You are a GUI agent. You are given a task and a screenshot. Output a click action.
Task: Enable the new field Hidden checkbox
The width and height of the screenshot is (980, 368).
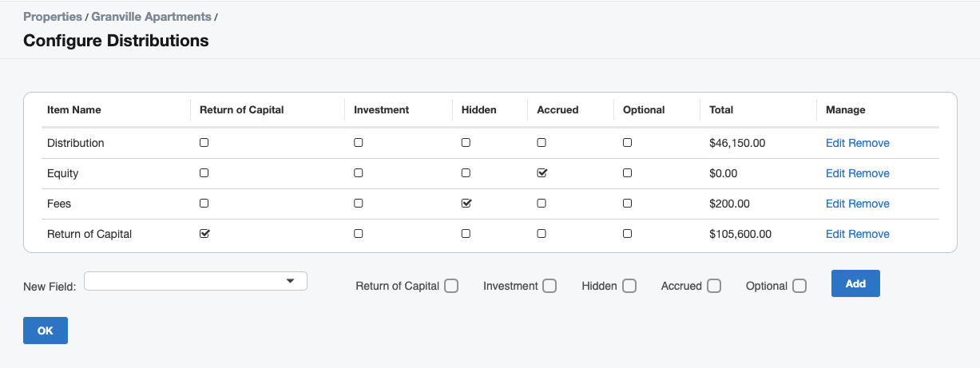(x=629, y=286)
